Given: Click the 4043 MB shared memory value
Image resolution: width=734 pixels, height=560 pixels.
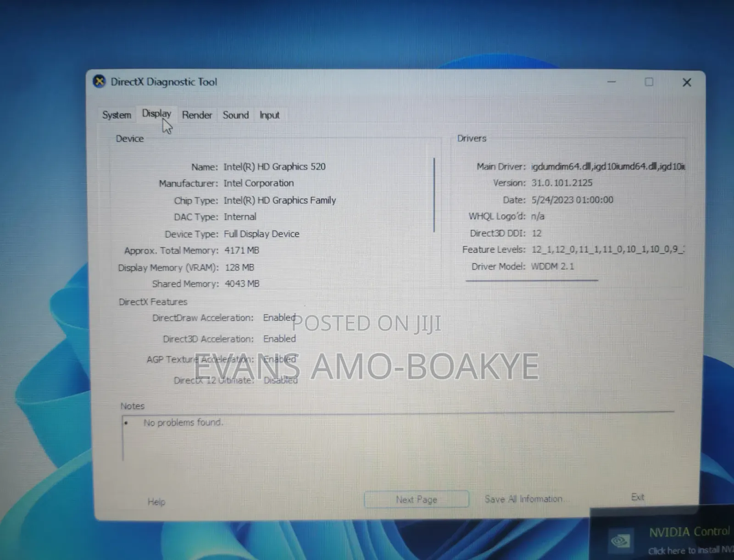Looking at the screenshot, I should click(242, 283).
